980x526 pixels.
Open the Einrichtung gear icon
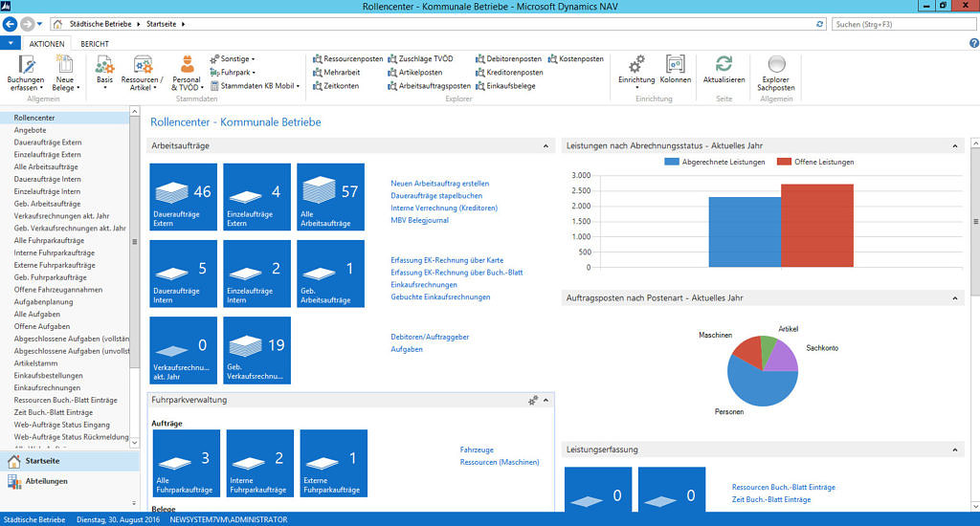tap(636, 64)
